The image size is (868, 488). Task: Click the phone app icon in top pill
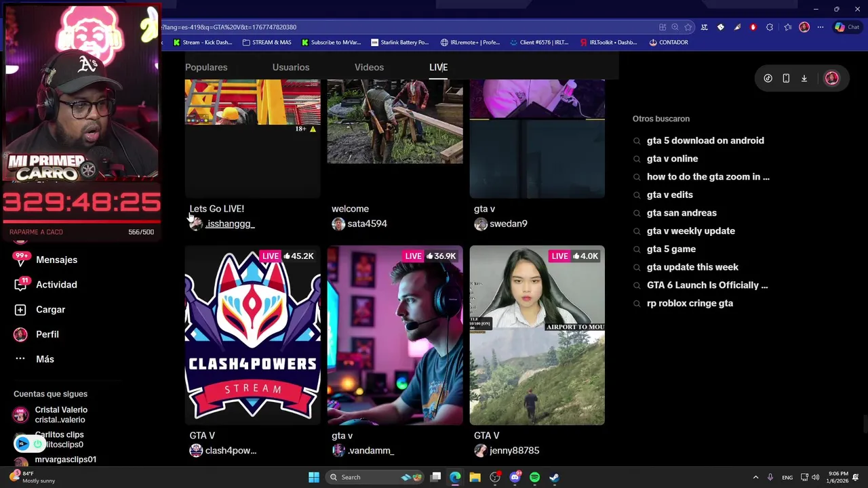pos(786,78)
